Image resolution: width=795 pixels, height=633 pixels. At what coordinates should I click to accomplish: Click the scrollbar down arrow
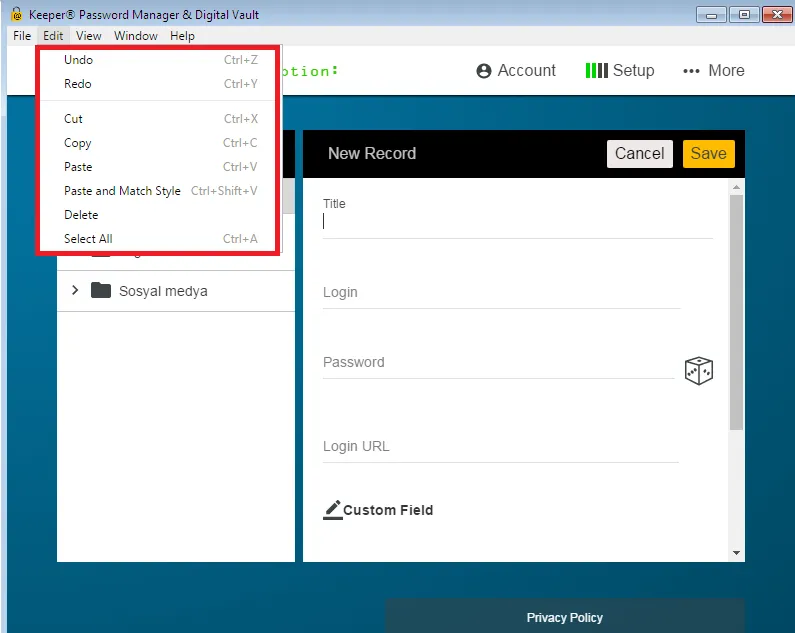tap(736, 553)
